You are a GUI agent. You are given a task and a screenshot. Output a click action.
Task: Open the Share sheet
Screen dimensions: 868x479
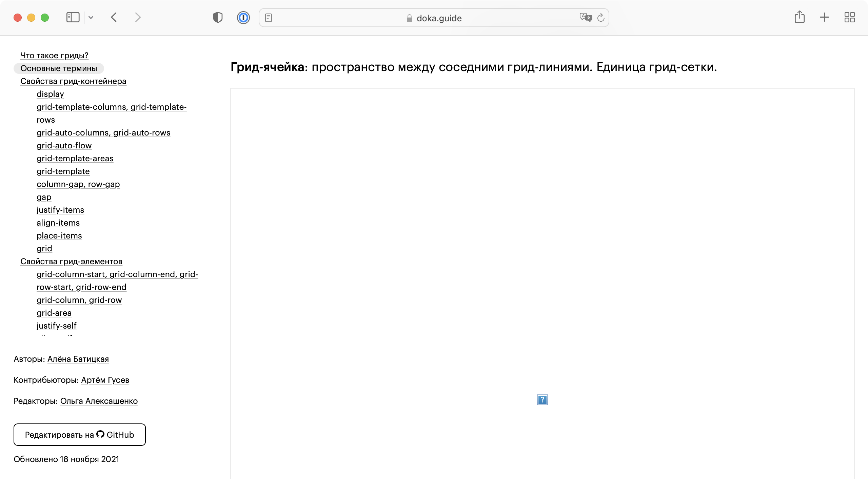point(800,17)
